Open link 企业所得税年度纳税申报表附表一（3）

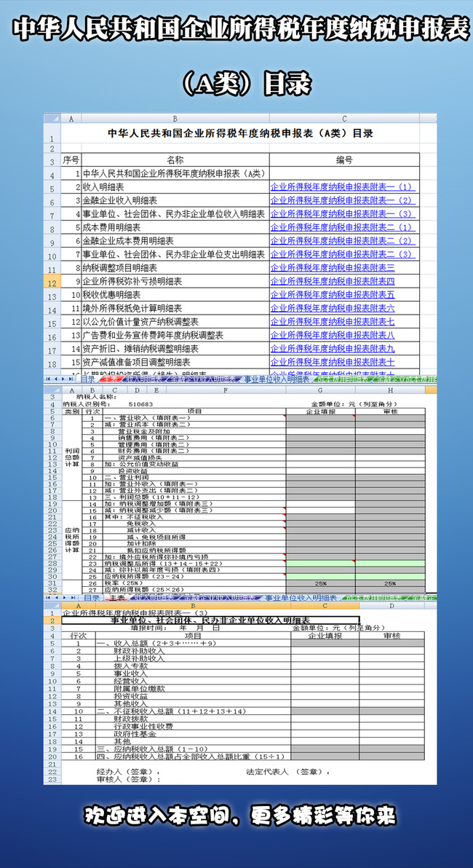341,214
